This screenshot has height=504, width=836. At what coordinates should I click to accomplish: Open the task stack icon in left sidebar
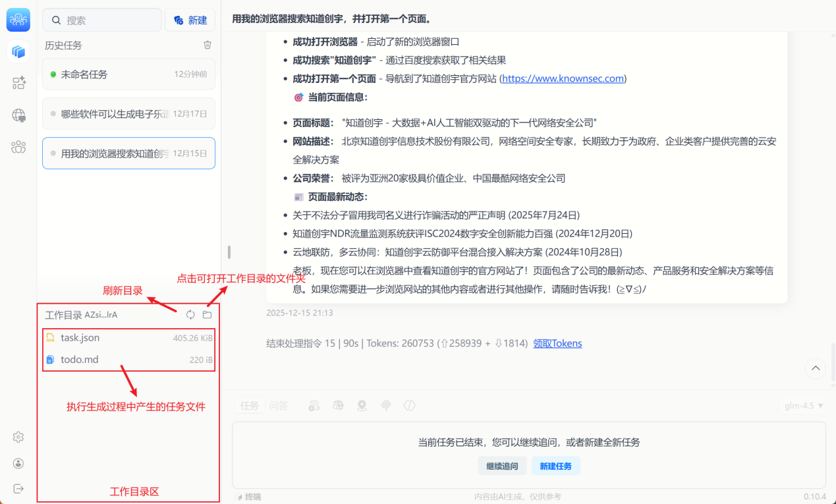click(x=18, y=51)
